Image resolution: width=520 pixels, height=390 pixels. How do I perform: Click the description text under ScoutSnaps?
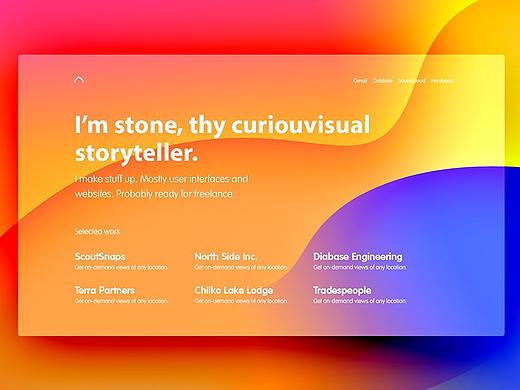tap(121, 267)
